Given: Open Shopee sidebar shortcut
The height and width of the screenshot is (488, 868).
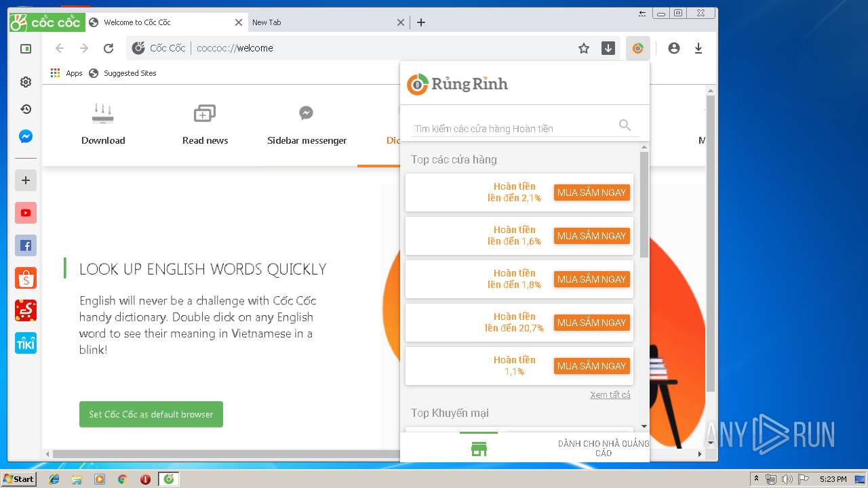Looking at the screenshot, I should coord(26,278).
